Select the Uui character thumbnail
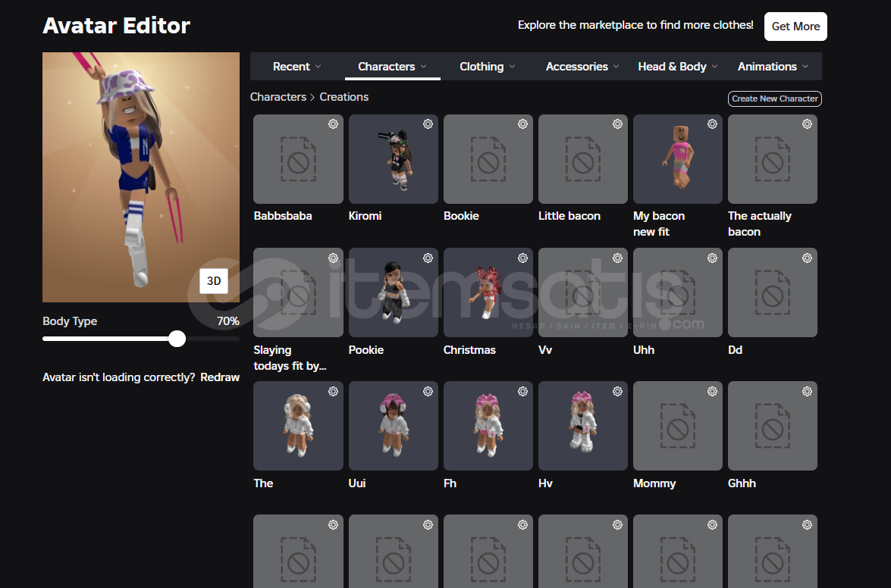The width and height of the screenshot is (891, 588). click(394, 426)
